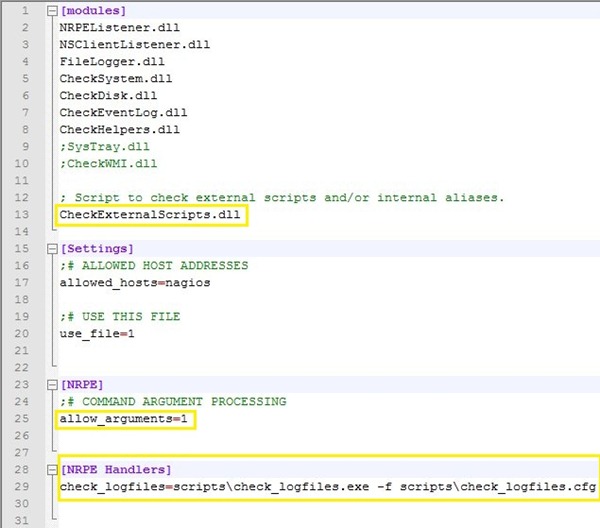Click the [Settings] section header
This screenshot has width=600, height=528.
[x=97, y=249]
